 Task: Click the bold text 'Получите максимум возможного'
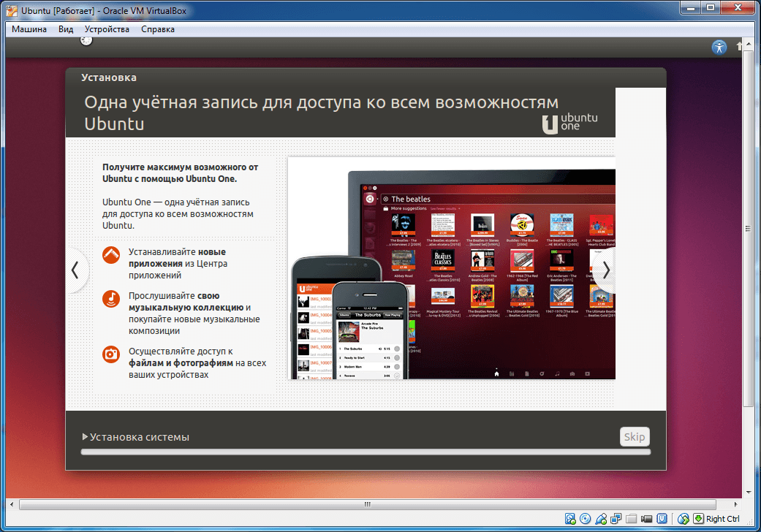(180, 173)
